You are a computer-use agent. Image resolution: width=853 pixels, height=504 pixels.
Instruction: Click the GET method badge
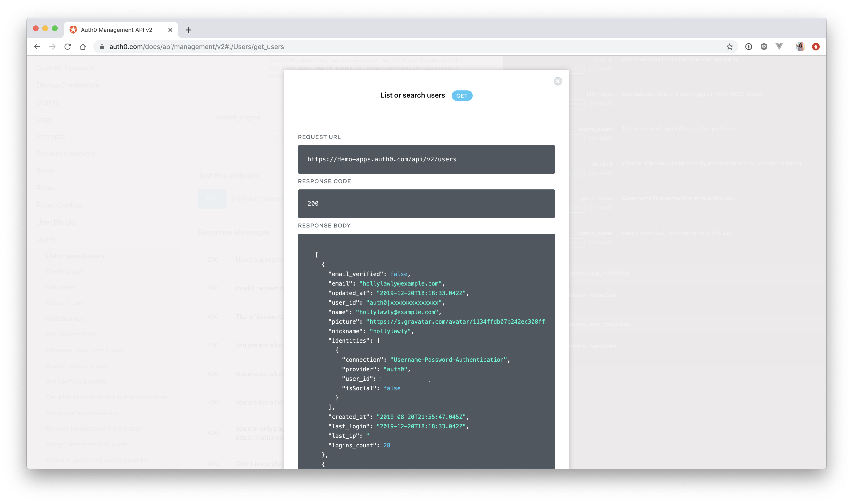461,96
